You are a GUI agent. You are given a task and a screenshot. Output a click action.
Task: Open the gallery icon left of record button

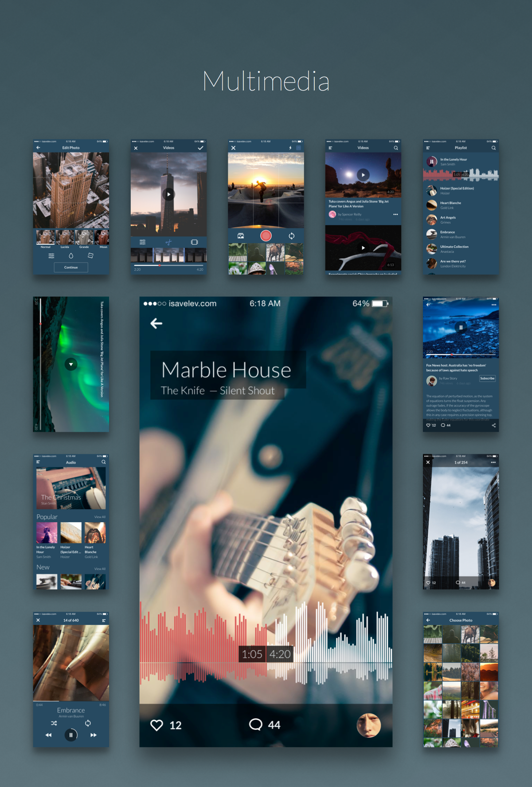(x=241, y=236)
